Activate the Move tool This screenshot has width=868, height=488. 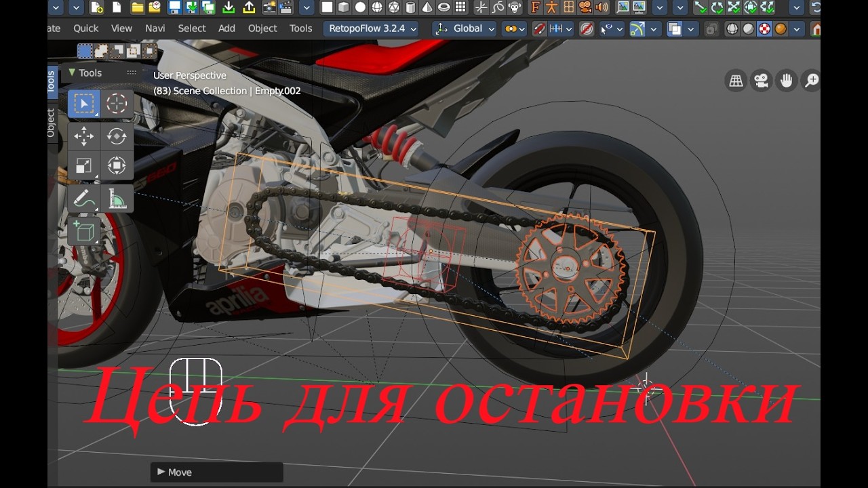(x=84, y=136)
